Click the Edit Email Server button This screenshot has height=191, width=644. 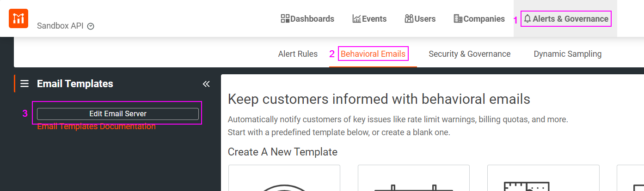pyautogui.click(x=118, y=113)
